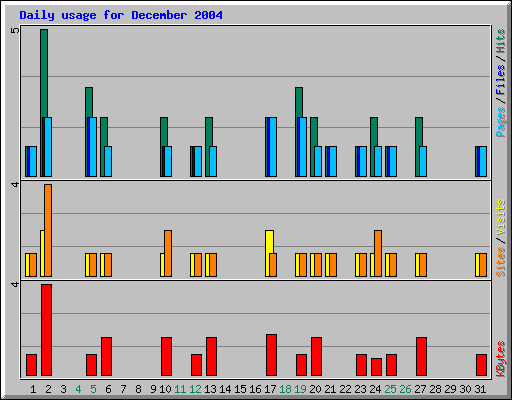Click the cyan Pages bar on day 31
Screen dimensions: 512x400
point(483,161)
